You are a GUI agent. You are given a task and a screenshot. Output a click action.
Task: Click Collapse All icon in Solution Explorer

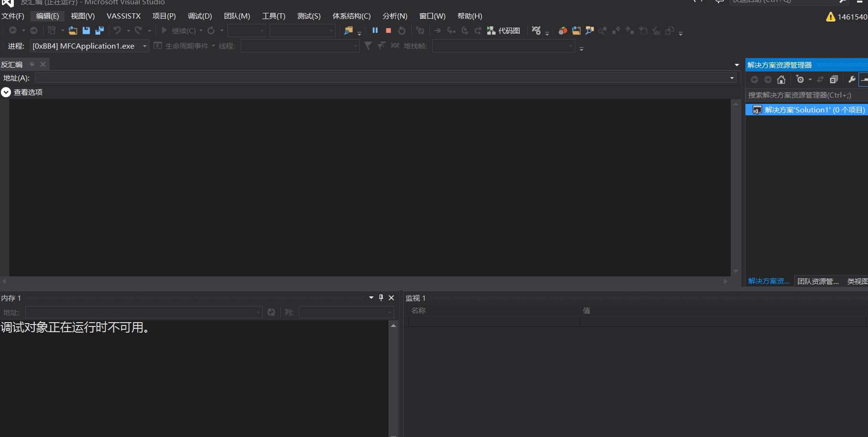pyautogui.click(x=834, y=80)
